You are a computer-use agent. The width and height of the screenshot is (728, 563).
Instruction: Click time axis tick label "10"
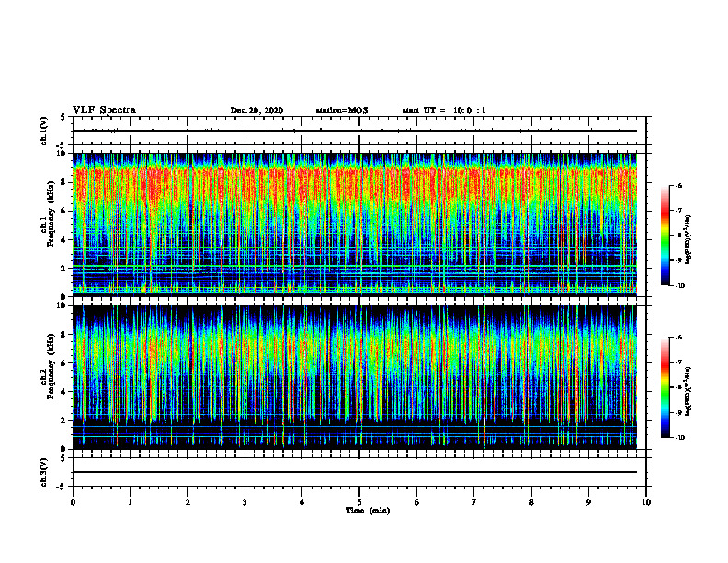(646, 502)
